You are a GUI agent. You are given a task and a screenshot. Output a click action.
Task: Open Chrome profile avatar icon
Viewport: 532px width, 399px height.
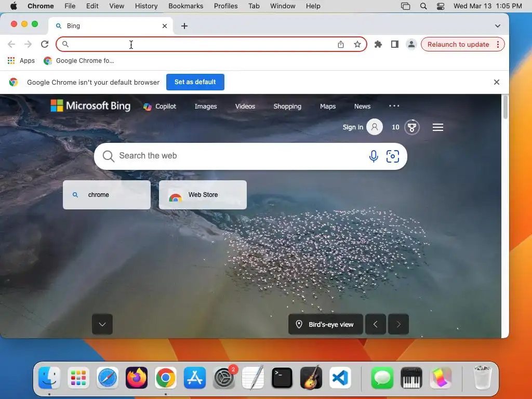[411, 44]
